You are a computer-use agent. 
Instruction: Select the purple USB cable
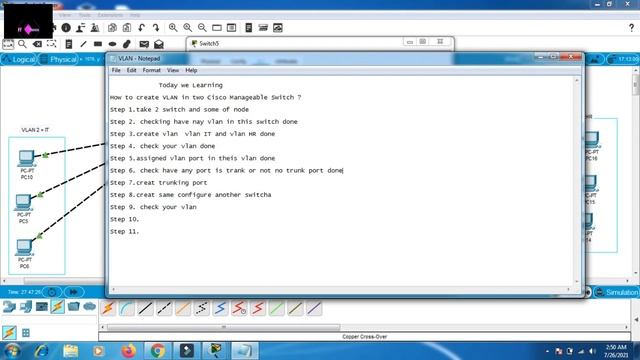(x=314, y=308)
